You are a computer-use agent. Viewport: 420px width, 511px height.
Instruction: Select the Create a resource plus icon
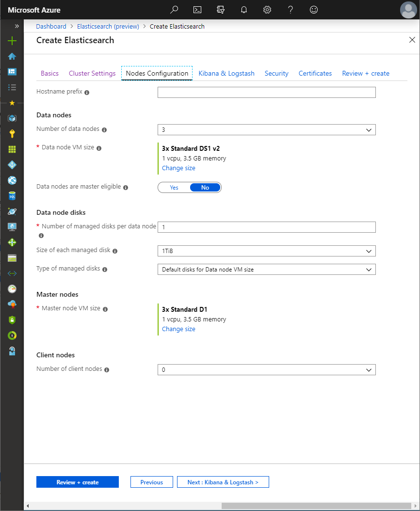pyautogui.click(x=12, y=41)
